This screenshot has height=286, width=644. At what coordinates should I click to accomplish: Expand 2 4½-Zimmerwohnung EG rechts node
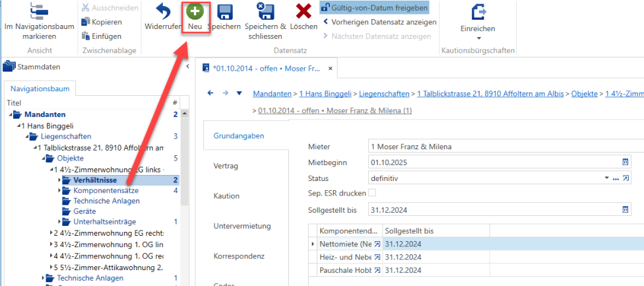(x=51, y=233)
